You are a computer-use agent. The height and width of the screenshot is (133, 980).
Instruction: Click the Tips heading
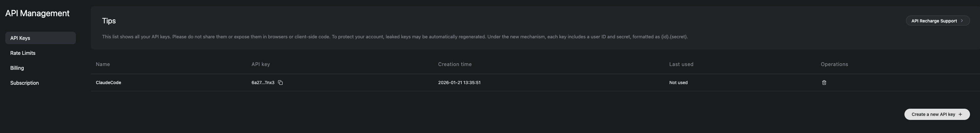[x=109, y=21]
